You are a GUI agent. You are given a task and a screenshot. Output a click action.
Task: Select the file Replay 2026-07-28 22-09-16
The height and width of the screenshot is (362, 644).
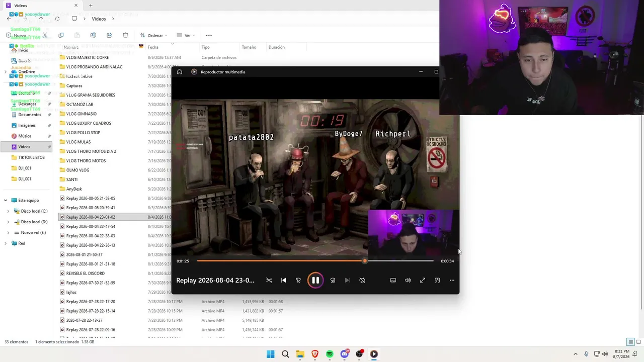click(91, 330)
